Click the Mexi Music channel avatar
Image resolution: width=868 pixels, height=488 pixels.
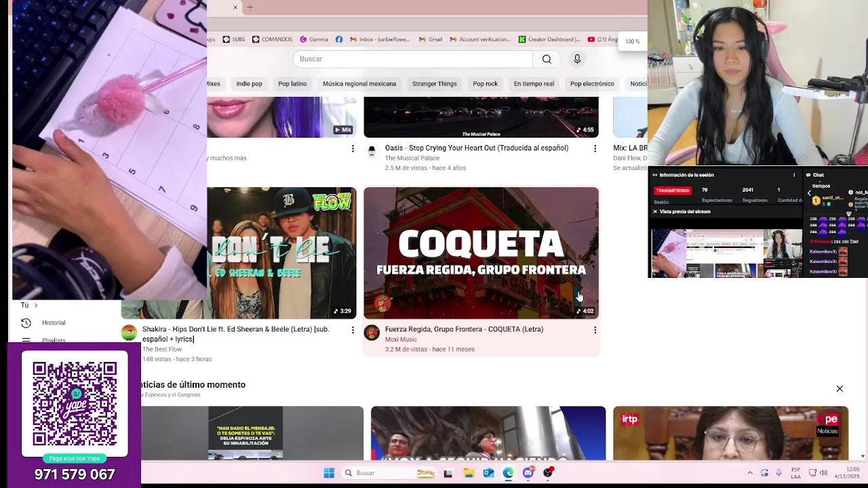(x=371, y=332)
